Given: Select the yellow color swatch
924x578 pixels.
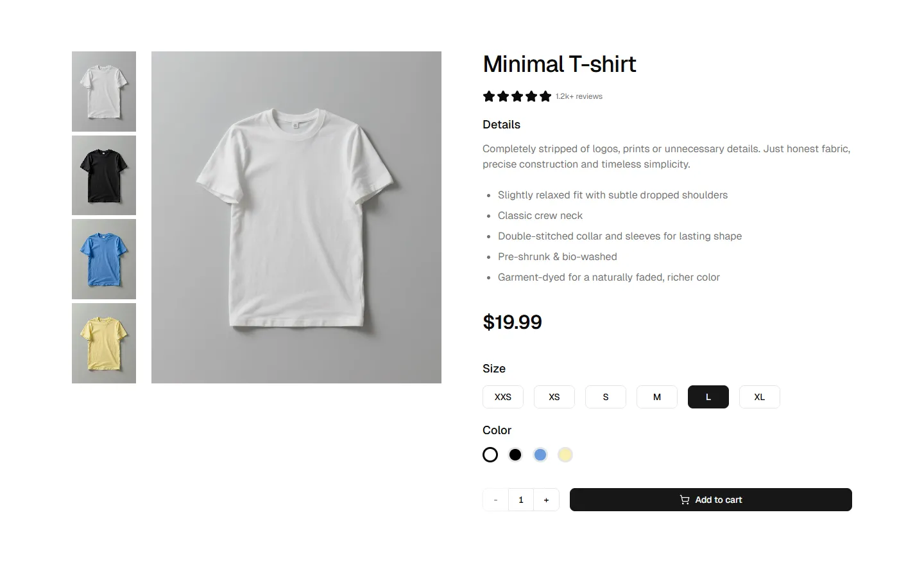Looking at the screenshot, I should [565, 454].
